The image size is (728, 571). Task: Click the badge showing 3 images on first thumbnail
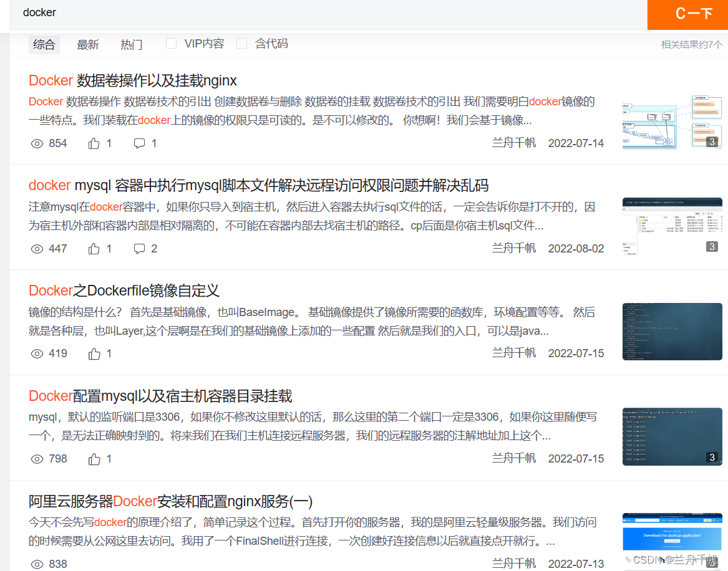click(712, 142)
